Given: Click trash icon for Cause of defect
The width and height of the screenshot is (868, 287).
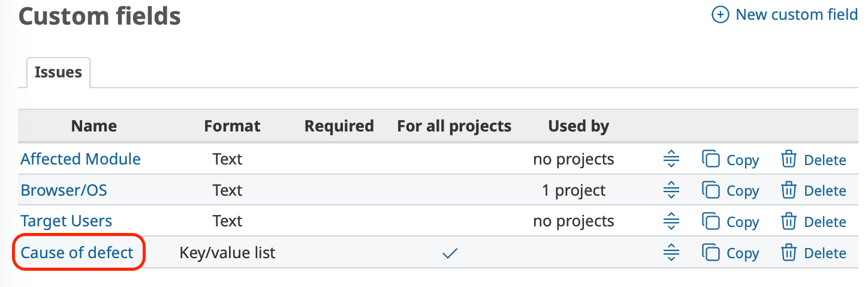Looking at the screenshot, I should pos(789,253).
